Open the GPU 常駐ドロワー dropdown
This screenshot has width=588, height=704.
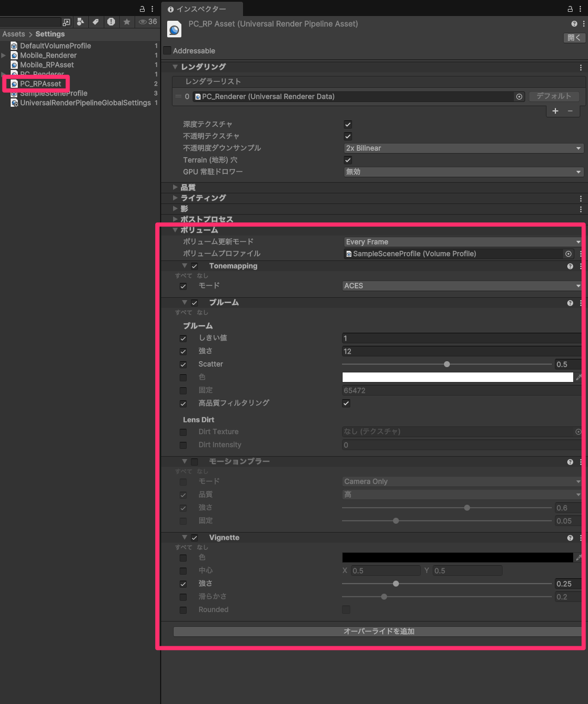click(x=464, y=172)
